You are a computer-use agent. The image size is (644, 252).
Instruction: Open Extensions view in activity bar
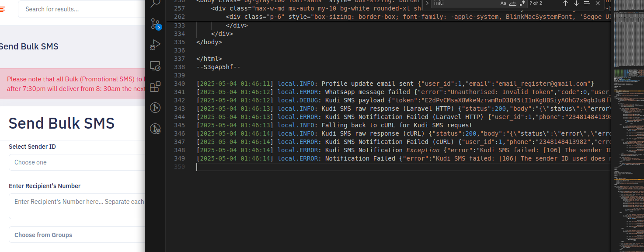tap(155, 87)
